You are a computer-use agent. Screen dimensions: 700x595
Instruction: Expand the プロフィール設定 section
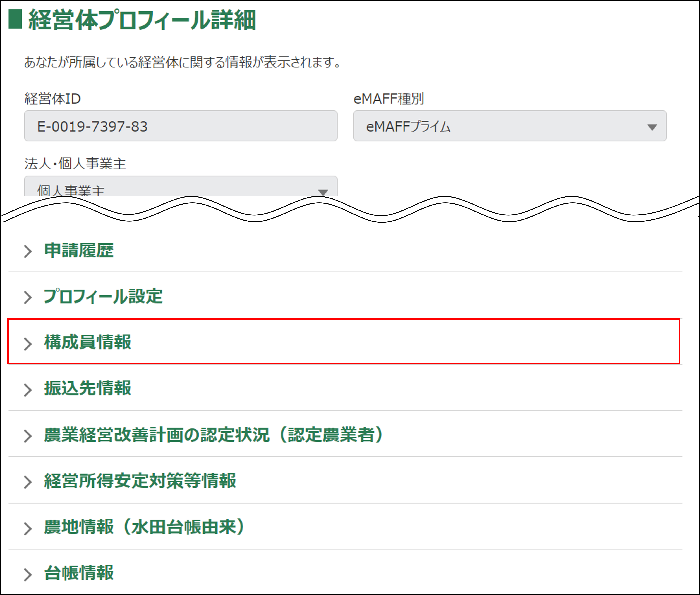103,297
